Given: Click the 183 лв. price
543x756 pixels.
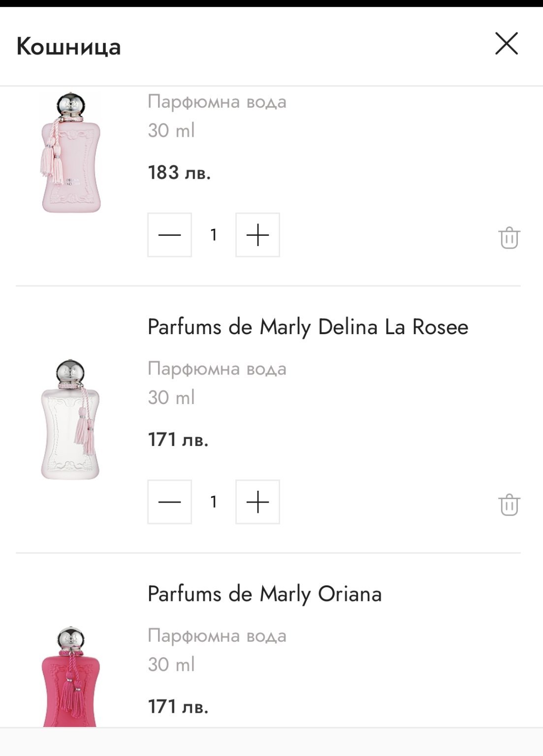Looking at the screenshot, I should 179,173.
